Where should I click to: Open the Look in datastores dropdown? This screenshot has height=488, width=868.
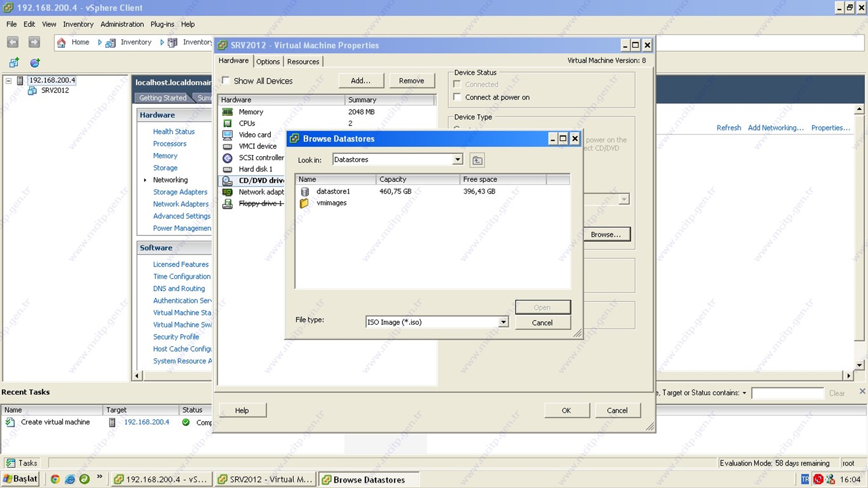pyautogui.click(x=457, y=160)
